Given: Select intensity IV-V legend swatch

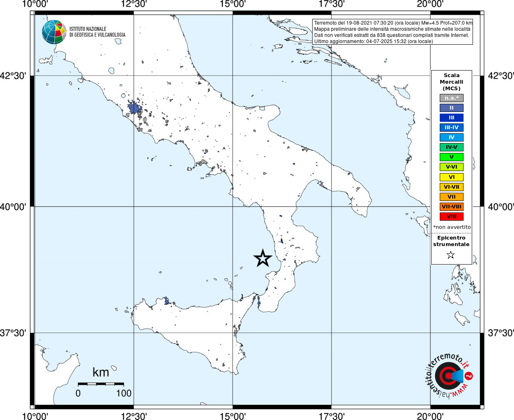Looking at the screenshot, I should [x=451, y=147].
